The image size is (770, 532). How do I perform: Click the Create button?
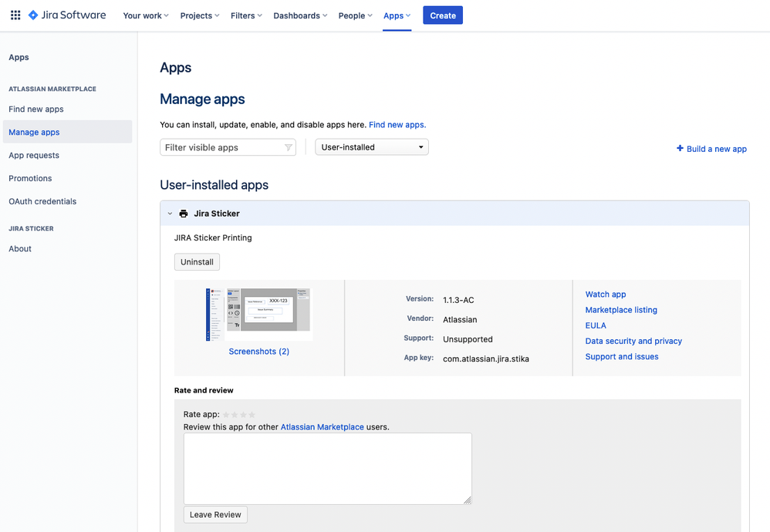pyautogui.click(x=443, y=15)
